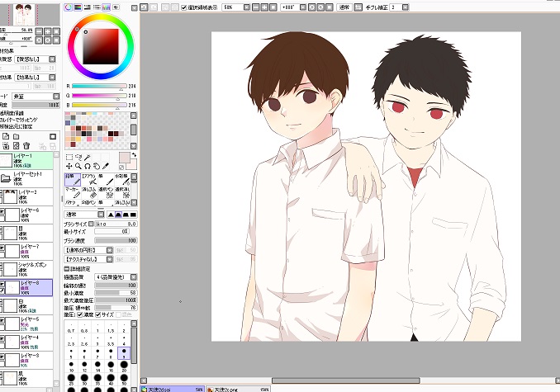
Task: Select the eyedropper color picker tool
Action: coord(106,166)
